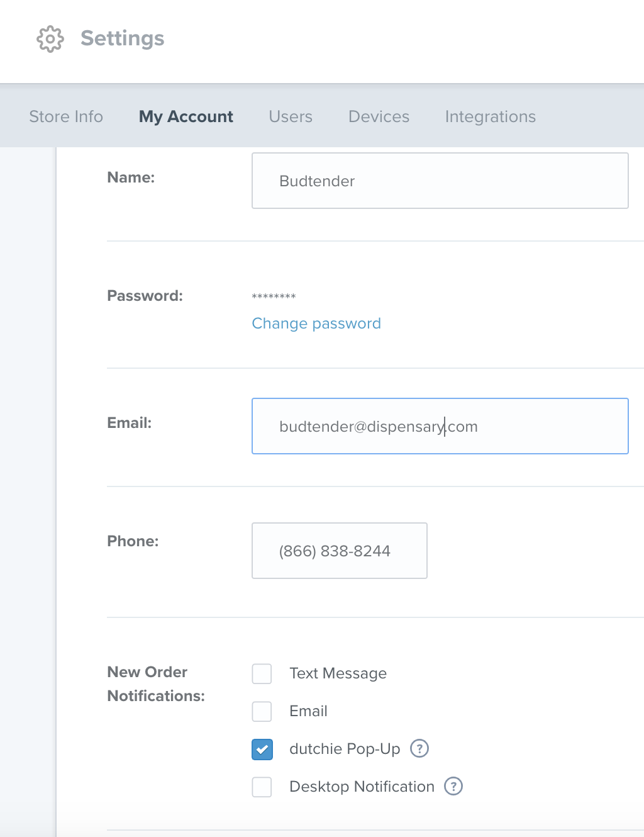Viewport: 644px width, 837px height.
Task: Click the Text Message option label
Action: 338,673
